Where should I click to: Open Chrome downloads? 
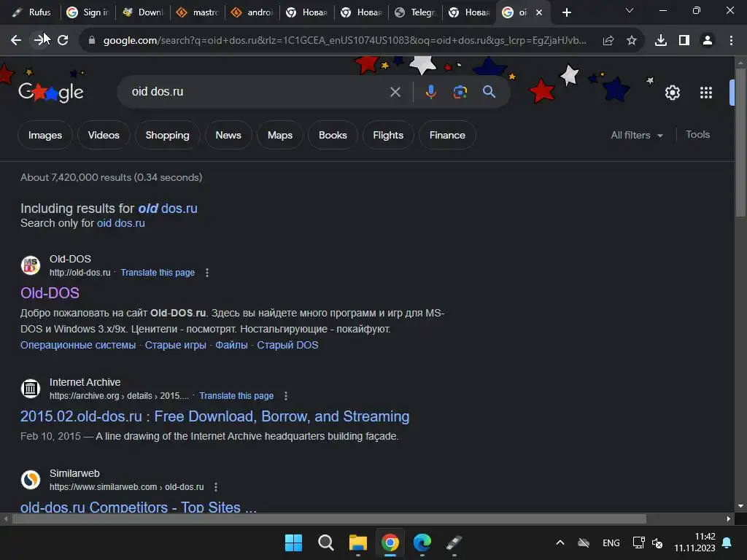pyautogui.click(x=661, y=41)
